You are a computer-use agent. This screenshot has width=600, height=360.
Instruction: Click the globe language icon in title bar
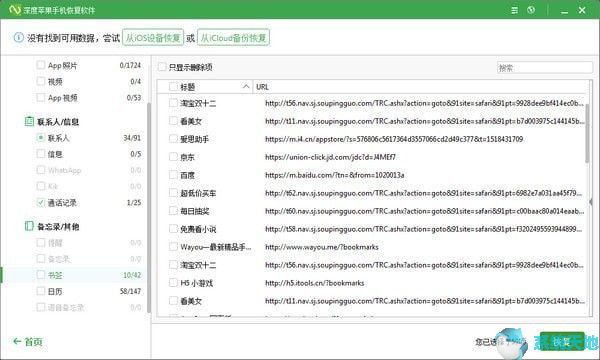(x=531, y=10)
